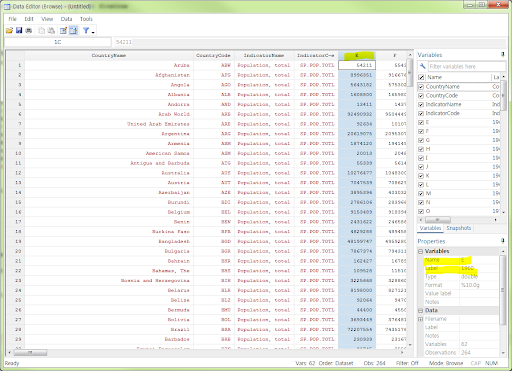The height and width of the screenshot is (371, 512).
Task: Click the Data Editor Browse mode icon
Action: pos(73,31)
